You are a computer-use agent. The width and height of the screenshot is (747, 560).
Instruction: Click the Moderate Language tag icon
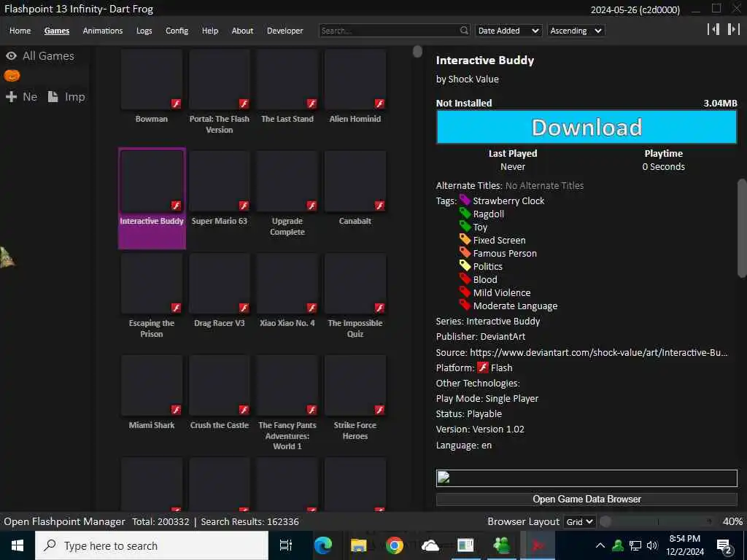click(x=465, y=305)
